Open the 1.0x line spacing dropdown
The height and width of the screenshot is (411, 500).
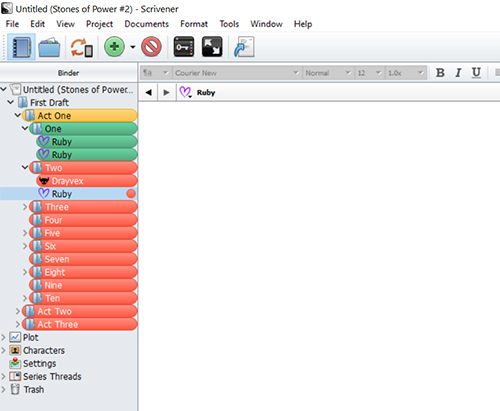pyautogui.click(x=405, y=73)
